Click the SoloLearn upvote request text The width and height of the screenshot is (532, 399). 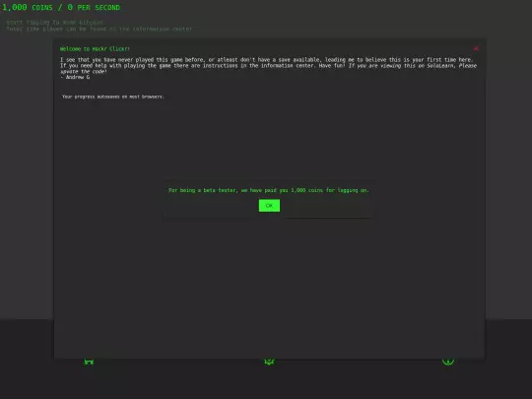click(268, 69)
